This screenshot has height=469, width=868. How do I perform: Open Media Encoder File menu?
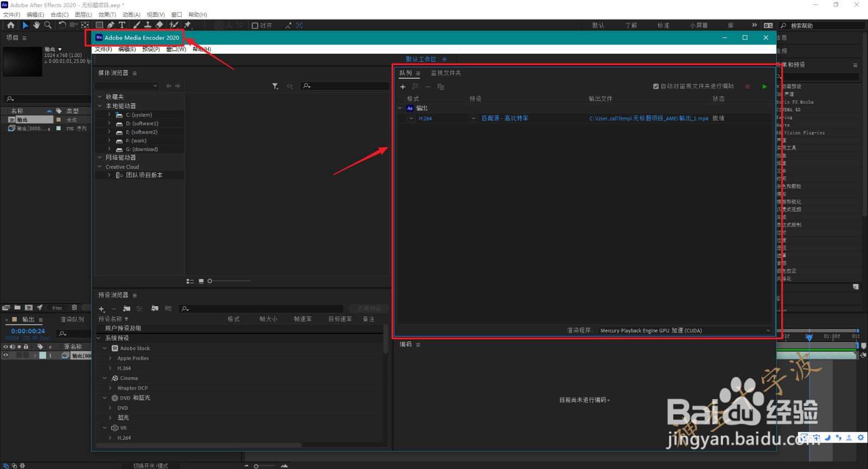coord(103,49)
